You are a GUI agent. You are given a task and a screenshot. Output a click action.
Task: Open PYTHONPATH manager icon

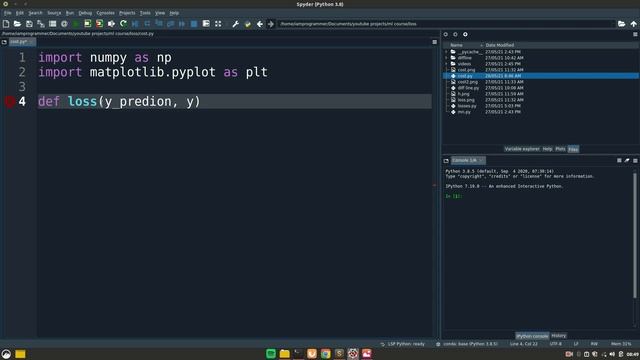click(247, 24)
